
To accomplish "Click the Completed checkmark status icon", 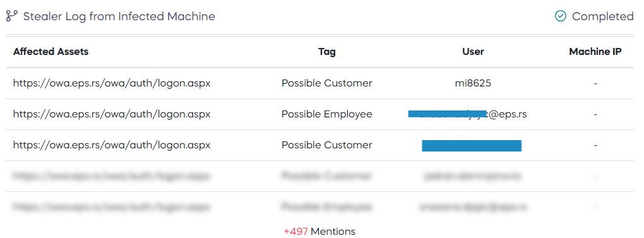I will coord(560,16).
